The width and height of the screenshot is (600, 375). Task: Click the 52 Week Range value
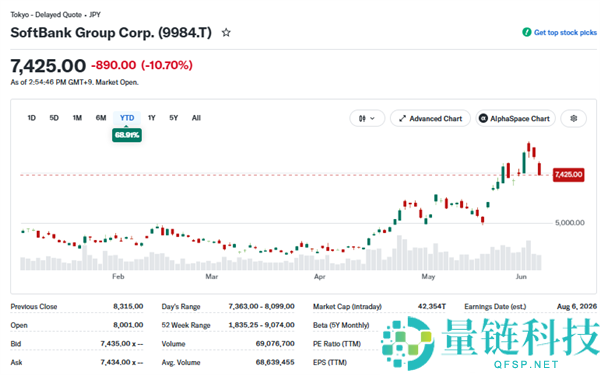tap(261, 325)
